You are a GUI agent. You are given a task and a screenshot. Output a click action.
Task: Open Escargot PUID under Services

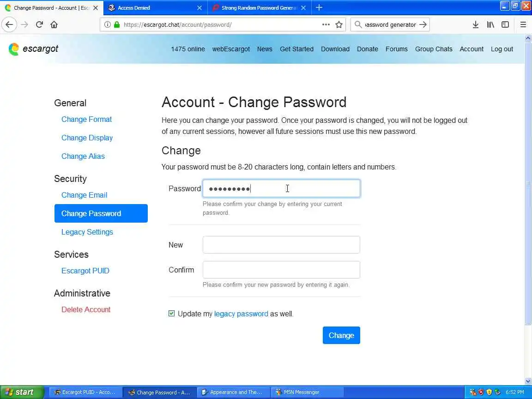pyautogui.click(x=85, y=271)
